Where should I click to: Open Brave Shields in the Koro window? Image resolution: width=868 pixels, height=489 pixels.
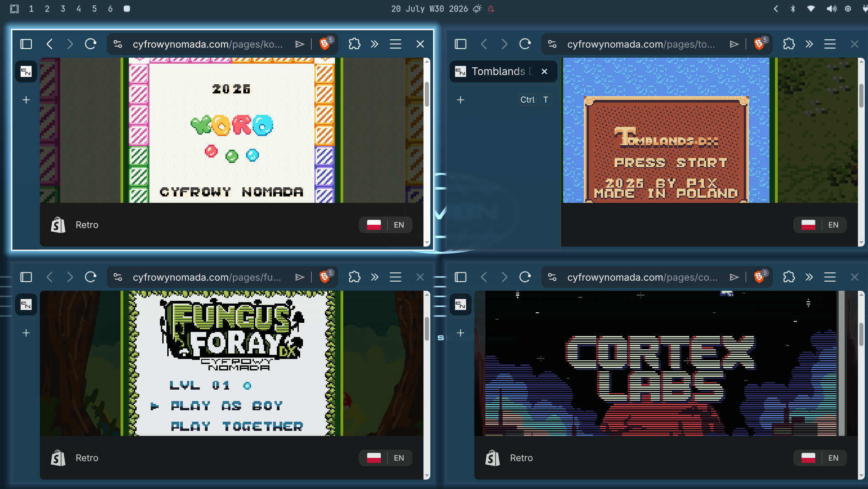pyautogui.click(x=325, y=44)
